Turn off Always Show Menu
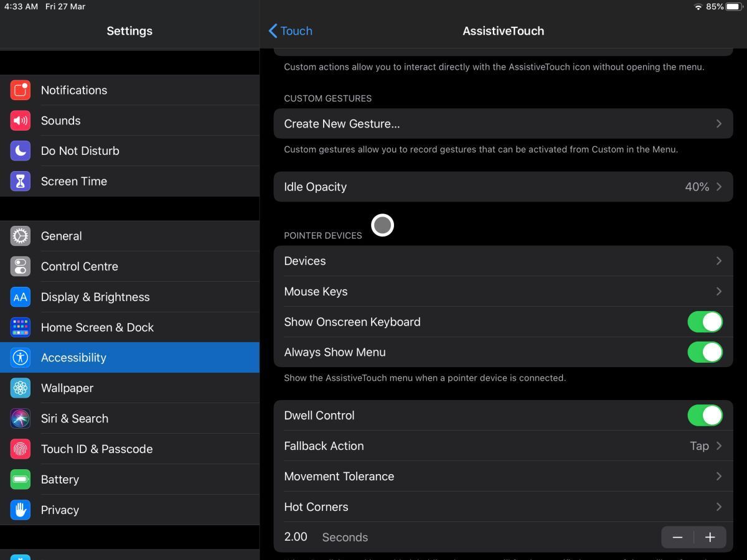The image size is (747, 560). tap(705, 352)
